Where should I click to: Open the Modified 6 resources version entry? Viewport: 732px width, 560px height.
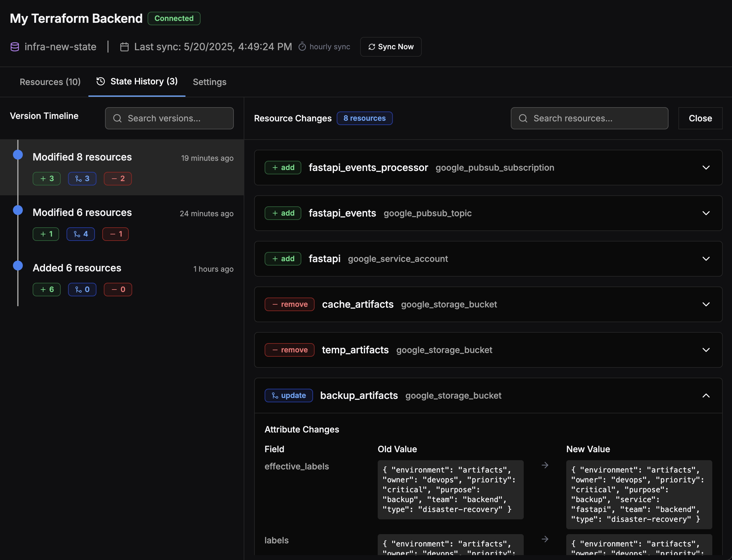pyautogui.click(x=122, y=223)
